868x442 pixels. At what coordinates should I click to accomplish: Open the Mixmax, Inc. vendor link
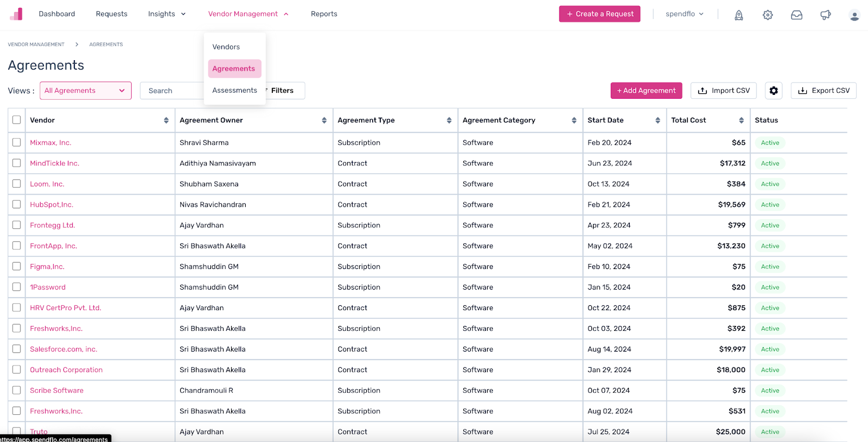50,143
